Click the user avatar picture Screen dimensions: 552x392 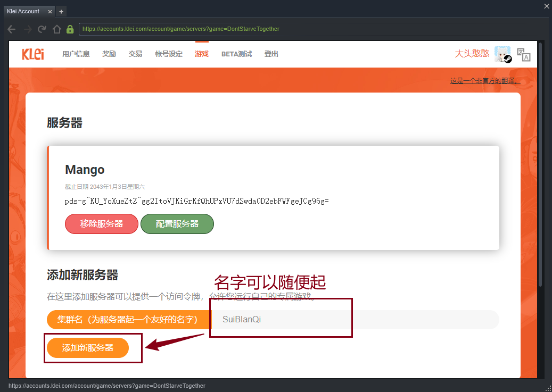point(502,54)
